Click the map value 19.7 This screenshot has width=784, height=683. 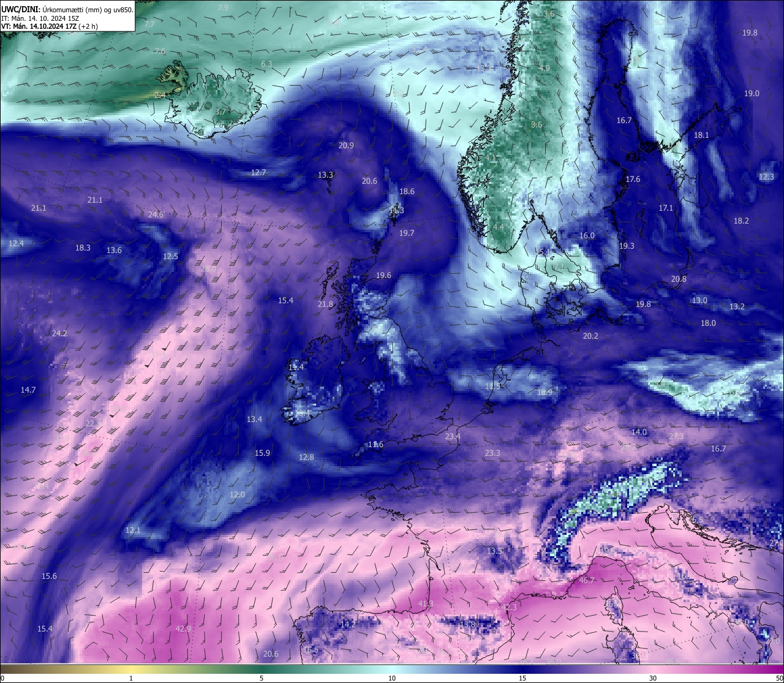point(407,233)
